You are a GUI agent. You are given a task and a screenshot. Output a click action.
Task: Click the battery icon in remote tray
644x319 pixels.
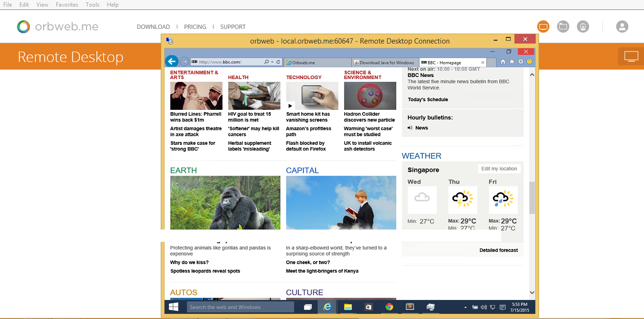(x=475, y=307)
